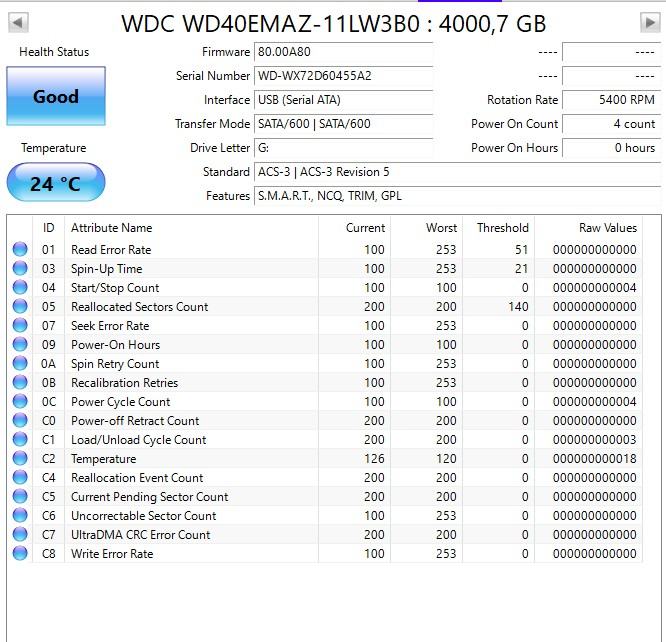Click the status orb for Temperature attribute

[x=20, y=458]
